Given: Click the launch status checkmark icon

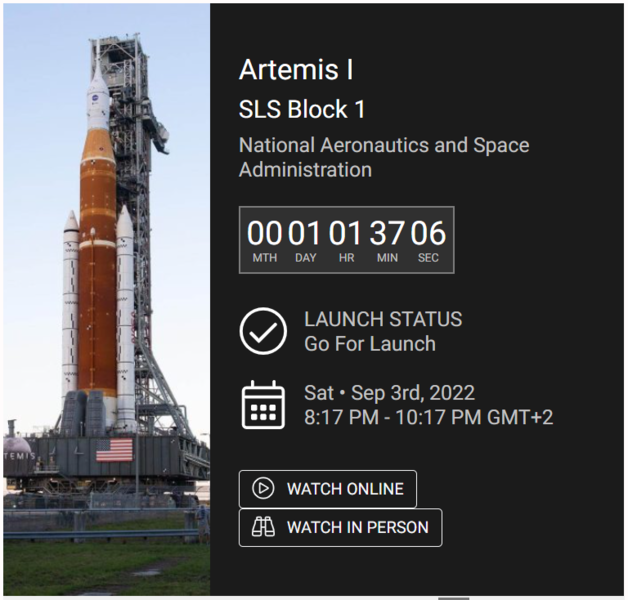Looking at the screenshot, I should point(263,331).
